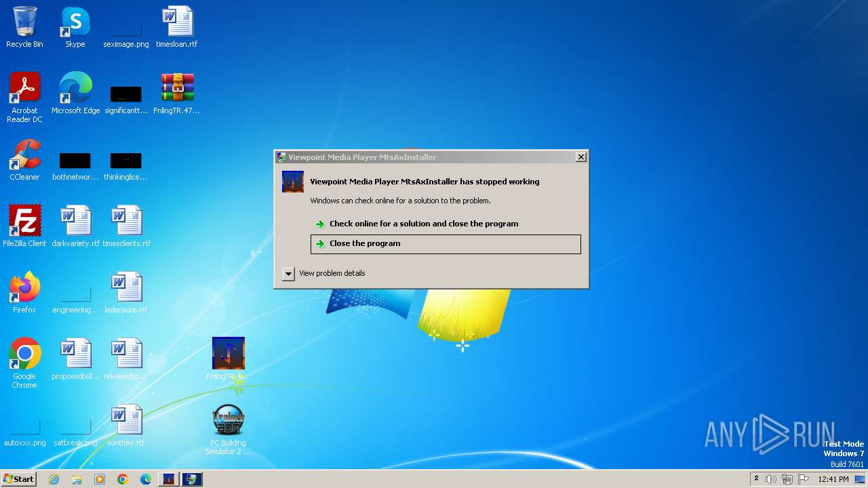Launch Skype from the desktop
Image resolution: width=868 pixels, height=488 pixels.
(x=75, y=27)
